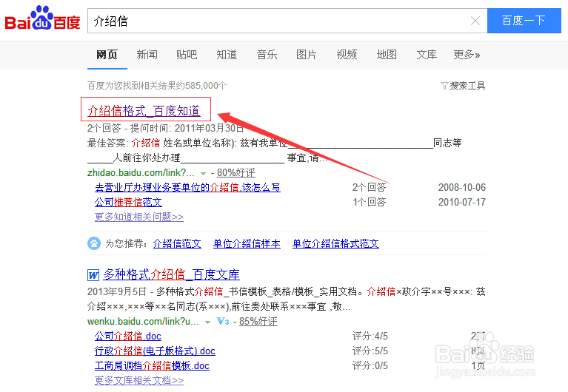Open the 贴吧 tab
The image size is (568, 392).
click(x=187, y=55)
